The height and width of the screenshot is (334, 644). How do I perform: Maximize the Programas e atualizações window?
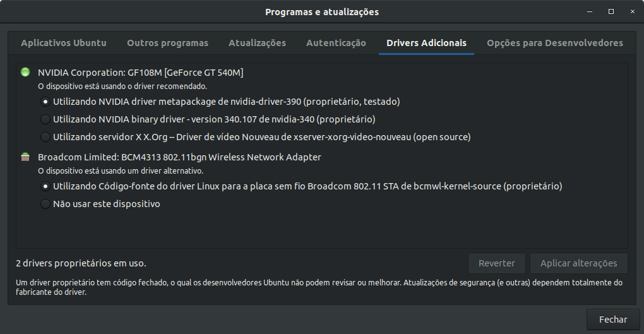611,11
